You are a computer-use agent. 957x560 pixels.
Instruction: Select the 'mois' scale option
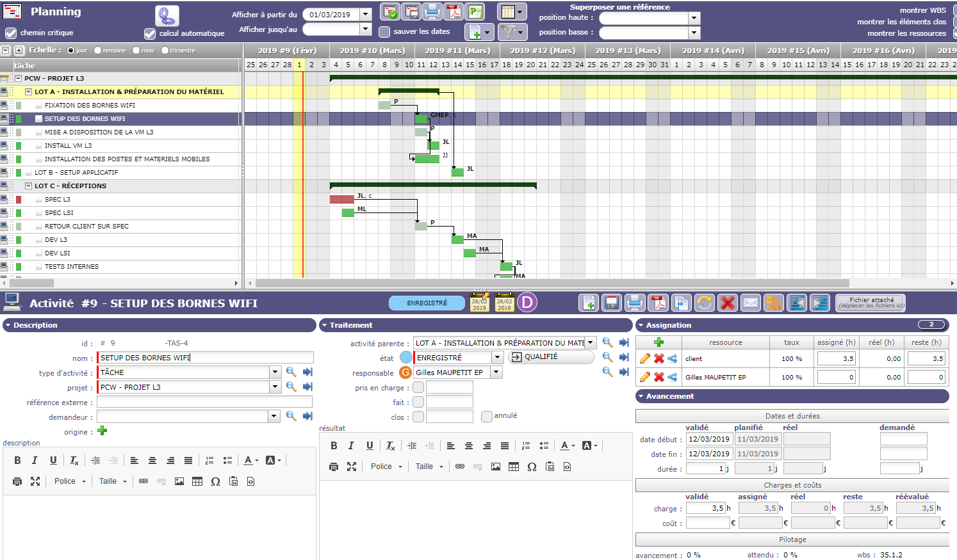pos(136,51)
